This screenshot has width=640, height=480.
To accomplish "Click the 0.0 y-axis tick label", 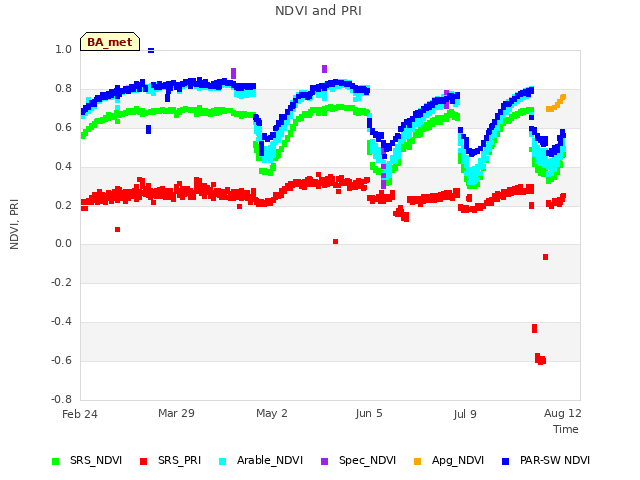I will point(64,244).
